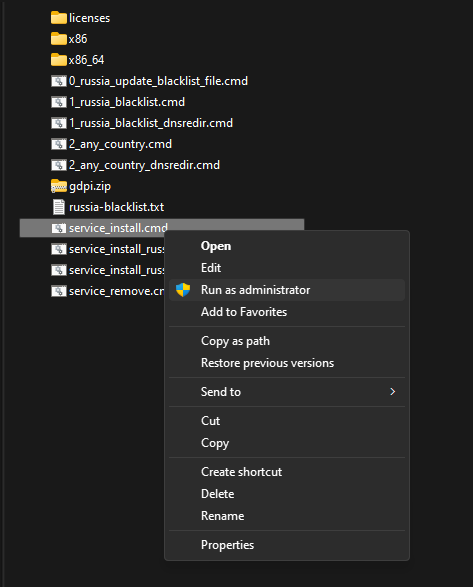Select the x86 folder icon
Viewport: 473px width, 587px height.
(x=59, y=39)
